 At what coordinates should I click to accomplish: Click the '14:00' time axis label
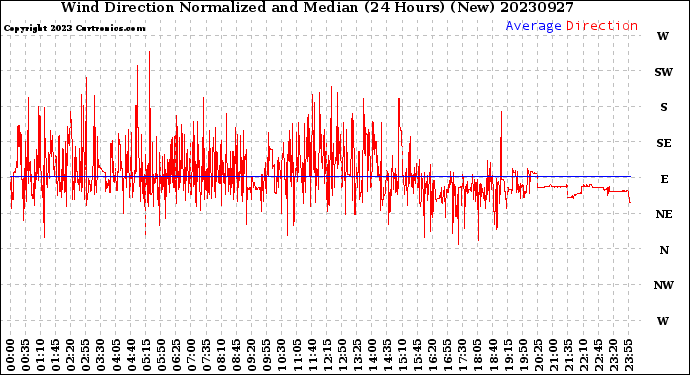pyautogui.click(x=372, y=355)
